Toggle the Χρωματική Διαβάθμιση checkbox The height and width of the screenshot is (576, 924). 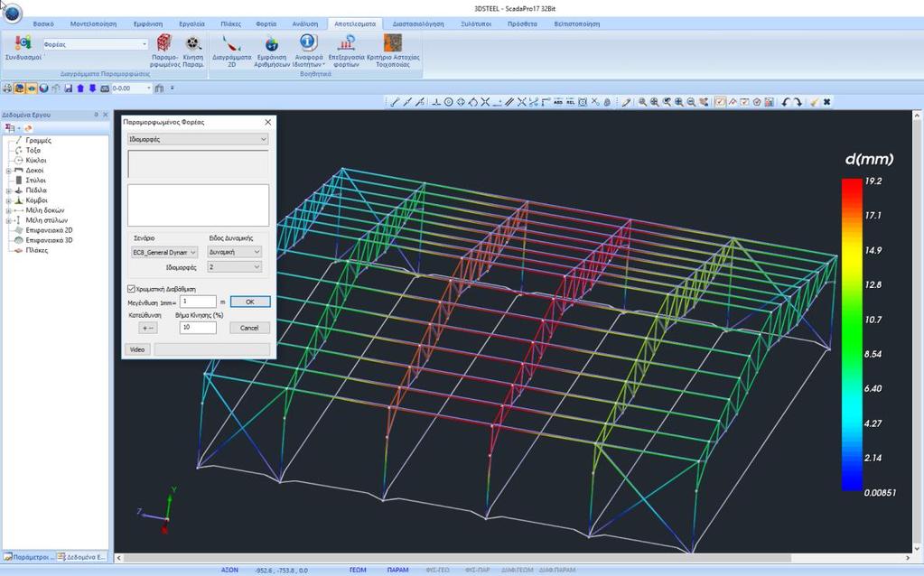131,289
